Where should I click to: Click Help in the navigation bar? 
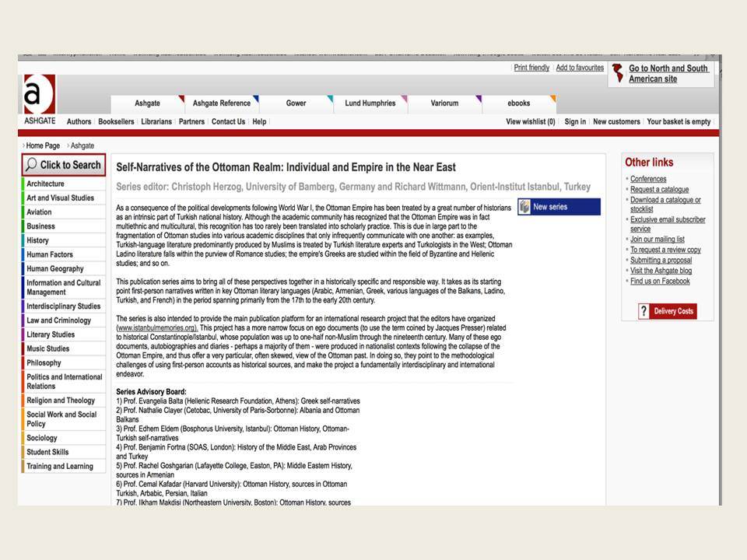point(259,122)
